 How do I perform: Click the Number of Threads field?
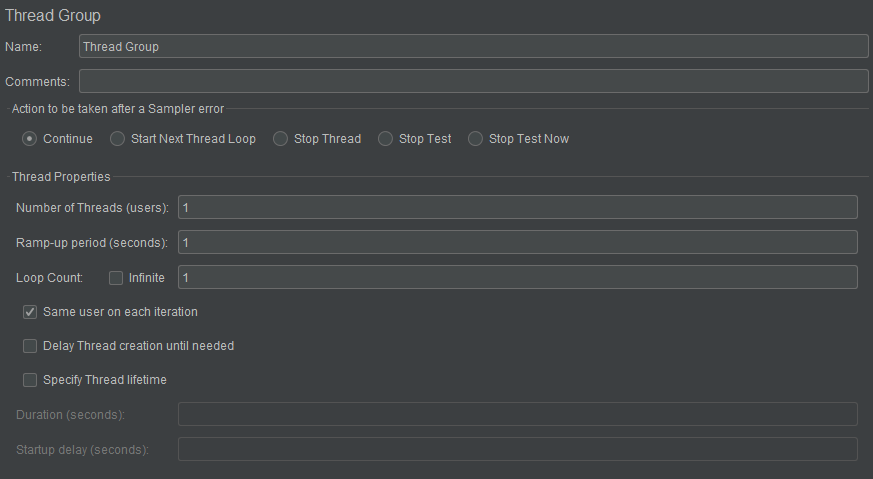[x=518, y=207]
